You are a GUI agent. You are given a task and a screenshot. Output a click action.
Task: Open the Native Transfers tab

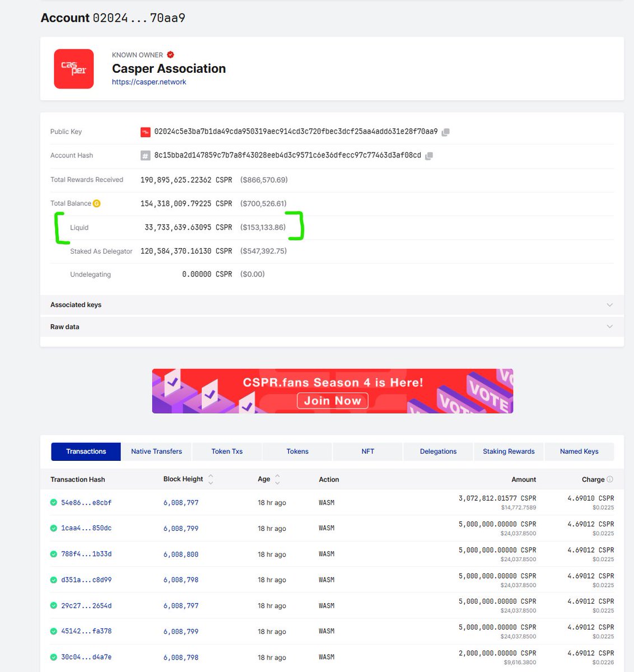(156, 451)
